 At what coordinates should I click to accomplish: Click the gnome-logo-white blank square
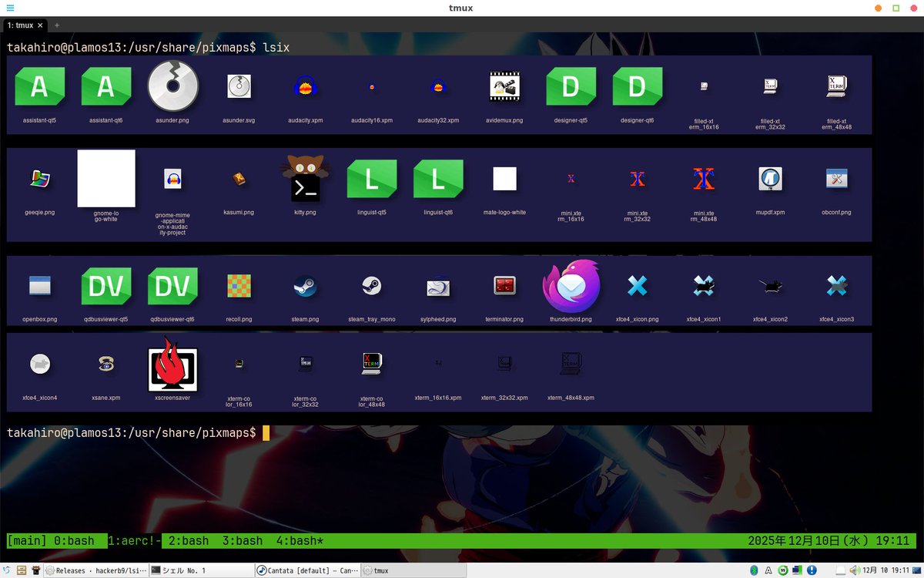pos(106,179)
